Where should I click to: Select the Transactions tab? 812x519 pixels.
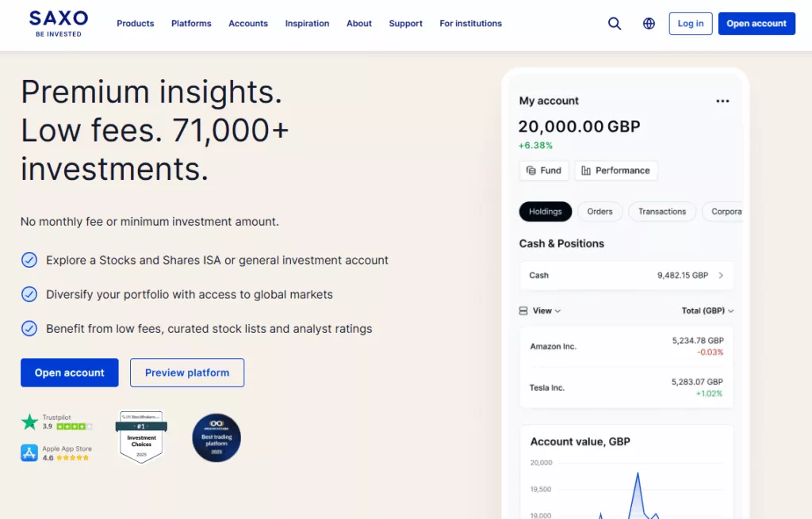pos(662,211)
